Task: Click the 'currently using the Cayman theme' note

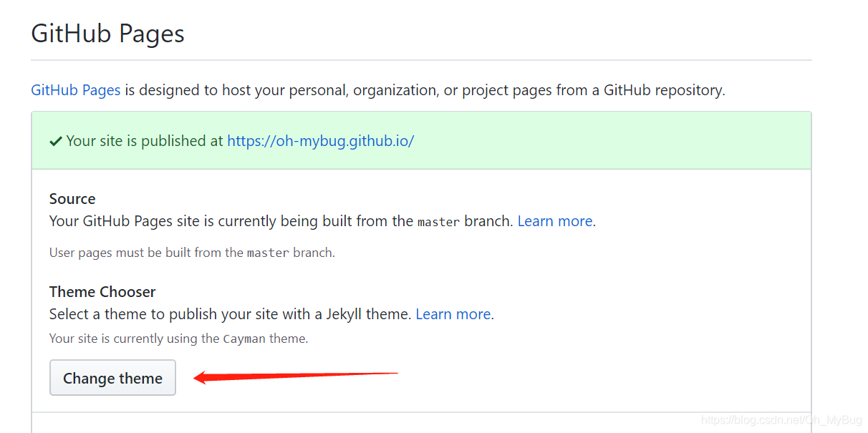Action: (x=178, y=339)
